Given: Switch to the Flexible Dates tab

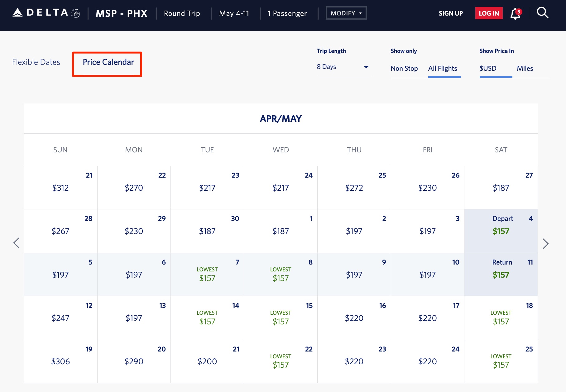Looking at the screenshot, I should 36,62.
